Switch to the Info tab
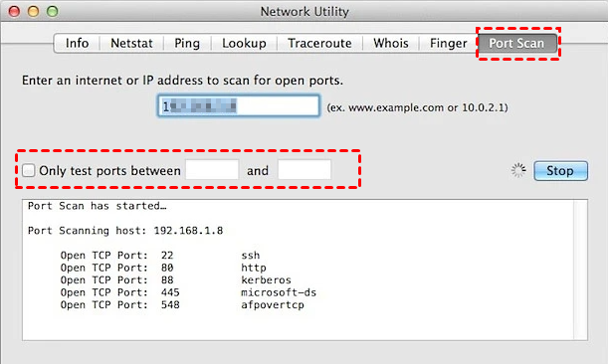Image resolution: width=608 pixels, height=364 pixels. 77,43
